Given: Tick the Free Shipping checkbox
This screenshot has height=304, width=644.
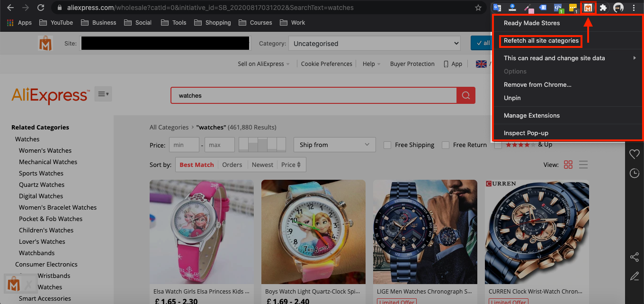Looking at the screenshot, I should (387, 145).
